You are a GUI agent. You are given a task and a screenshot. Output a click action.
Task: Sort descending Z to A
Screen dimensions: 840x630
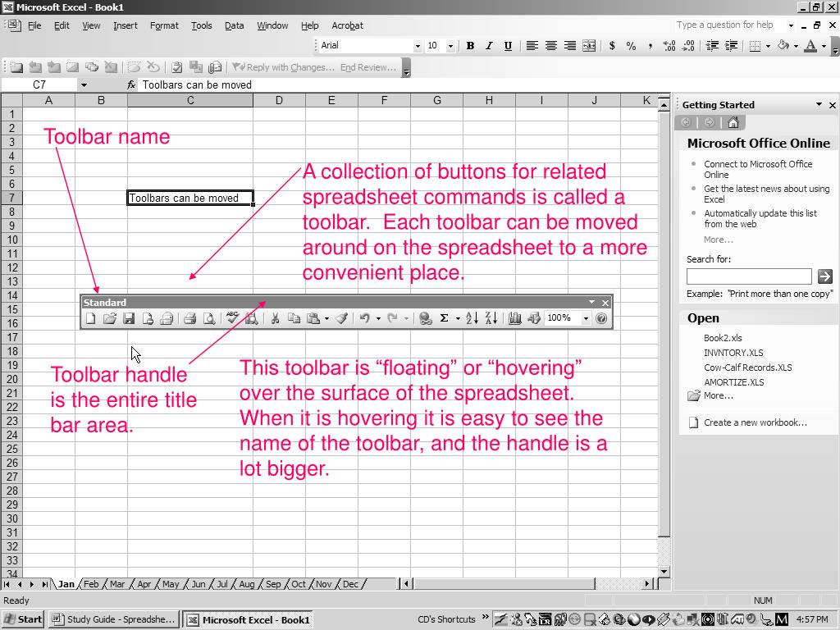[x=491, y=319]
